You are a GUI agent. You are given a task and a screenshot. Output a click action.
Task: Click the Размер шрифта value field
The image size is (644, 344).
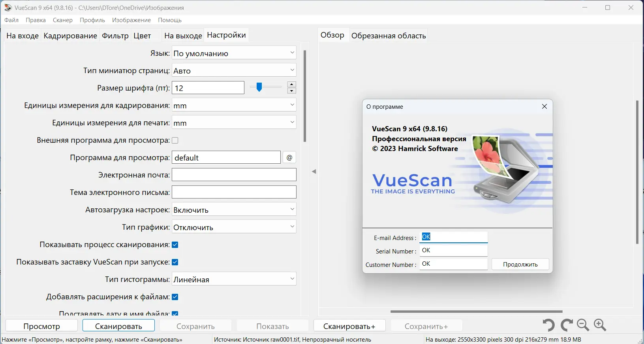[208, 88]
